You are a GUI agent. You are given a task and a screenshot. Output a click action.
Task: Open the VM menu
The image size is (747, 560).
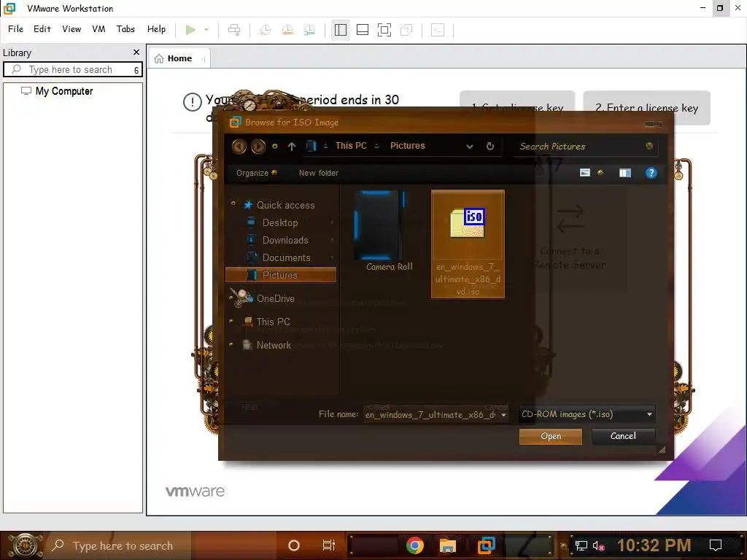point(98,29)
